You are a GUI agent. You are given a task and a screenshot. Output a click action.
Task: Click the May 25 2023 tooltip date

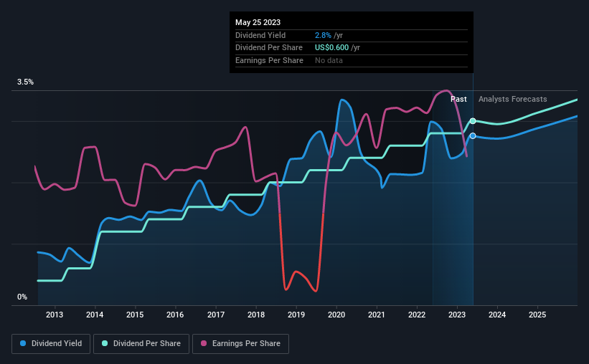258,22
